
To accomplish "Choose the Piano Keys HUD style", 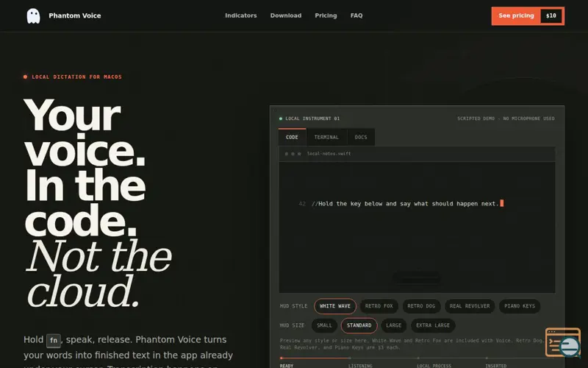I will [520, 306].
